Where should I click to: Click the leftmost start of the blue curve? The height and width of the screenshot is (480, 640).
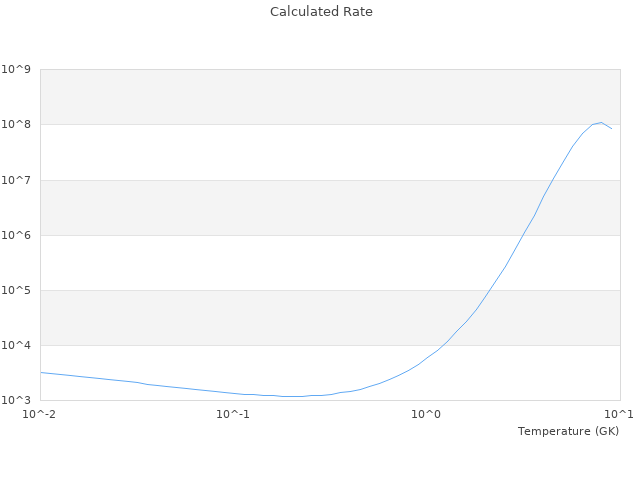click(x=41, y=372)
